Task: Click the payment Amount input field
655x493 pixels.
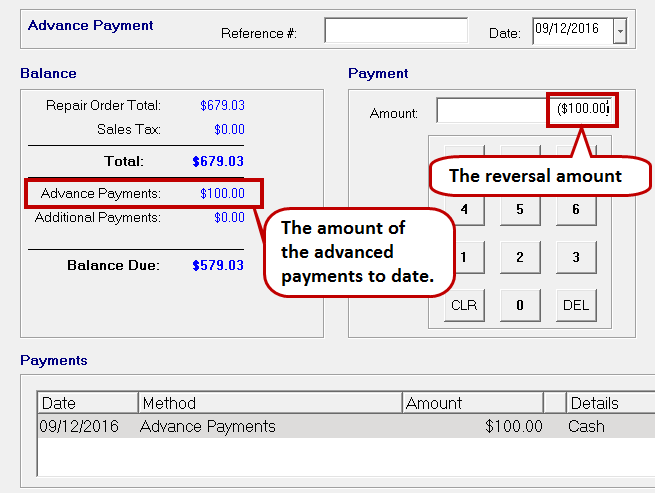Action: pyautogui.click(x=524, y=110)
